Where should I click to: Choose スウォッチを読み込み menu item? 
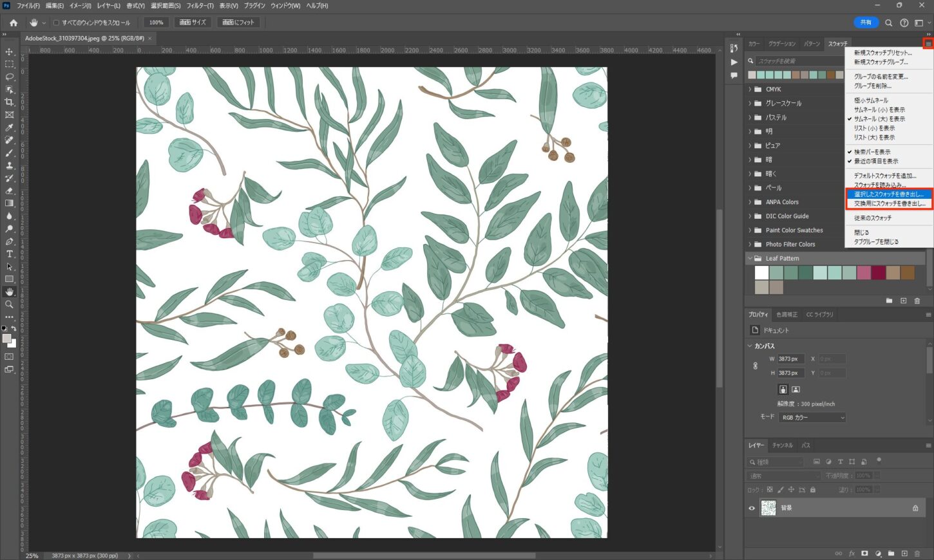pos(880,185)
